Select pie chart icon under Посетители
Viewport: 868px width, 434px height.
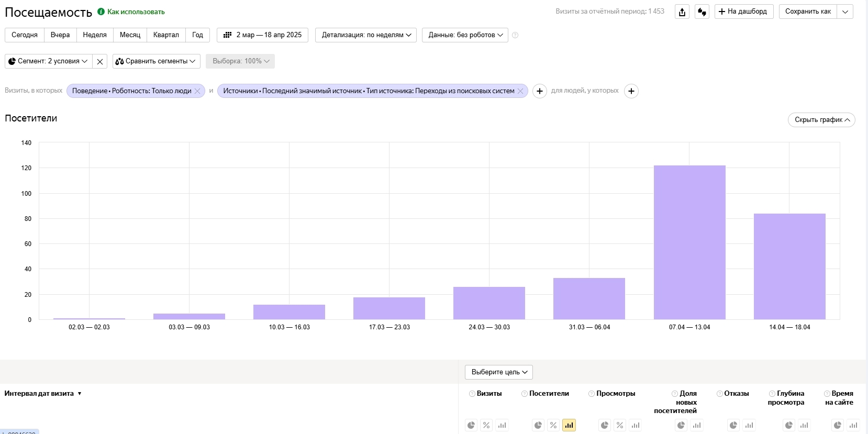pyautogui.click(x=538, y=425)
